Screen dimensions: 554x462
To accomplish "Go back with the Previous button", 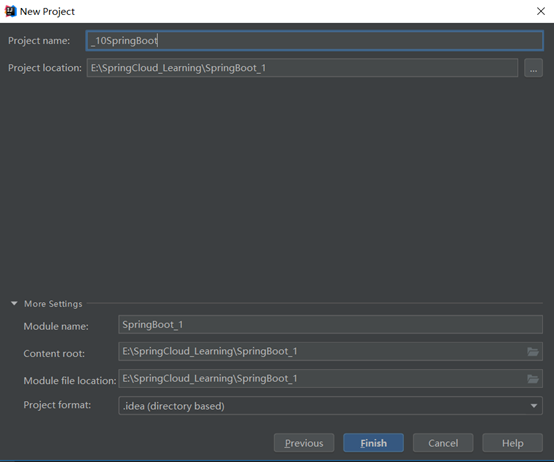I will [x=304, y=443].
